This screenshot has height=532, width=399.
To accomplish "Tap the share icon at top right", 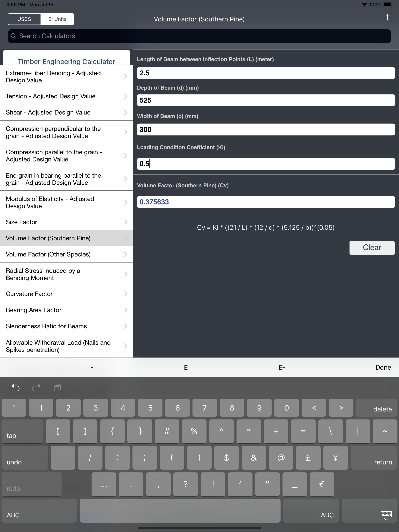I will [387, 19].
